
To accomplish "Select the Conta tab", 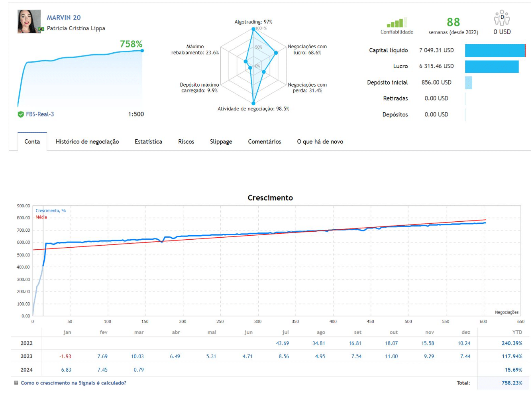I will pos(32,142).
